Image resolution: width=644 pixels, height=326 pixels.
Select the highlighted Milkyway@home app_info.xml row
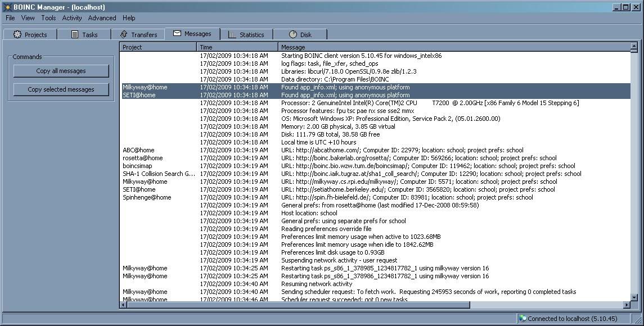click(x=375, y=87)
